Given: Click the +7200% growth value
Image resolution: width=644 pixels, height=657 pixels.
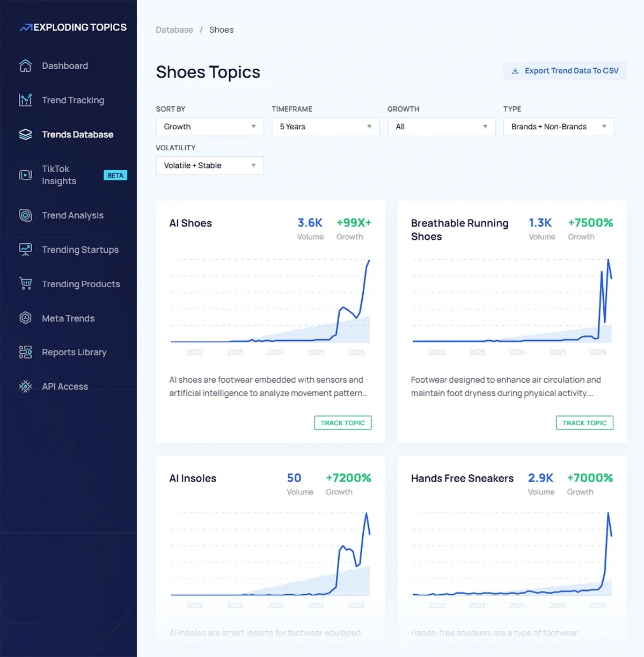Looking at the screenshot, I should tap(349, 478).
